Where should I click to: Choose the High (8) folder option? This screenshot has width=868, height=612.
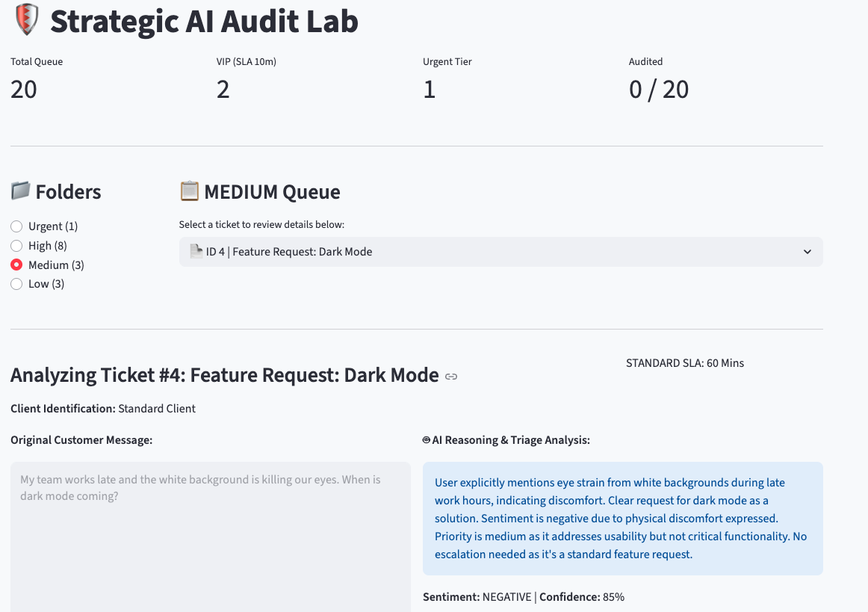pos(16,246)
